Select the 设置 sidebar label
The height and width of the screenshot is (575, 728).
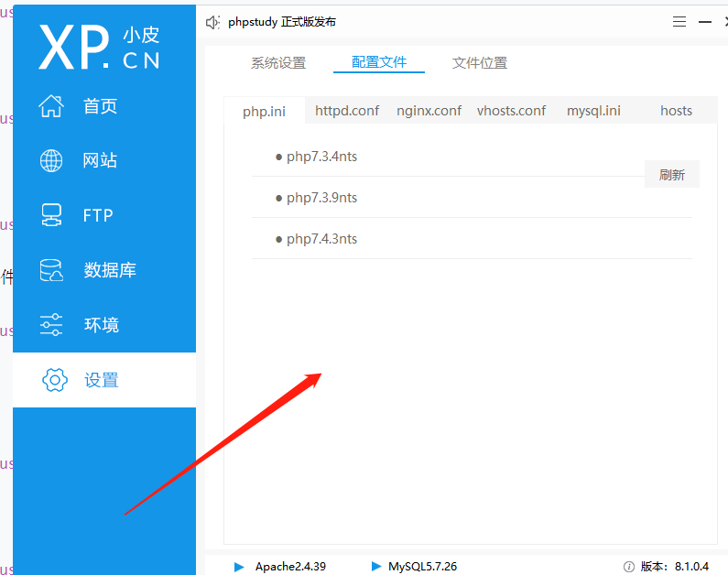point(102,380)
